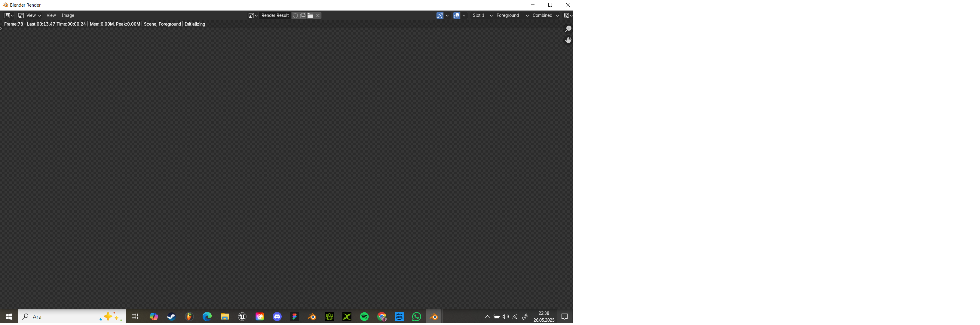Open Discord from the taskbar
This screenshot has width=980, height=325.
pos(277,317)
